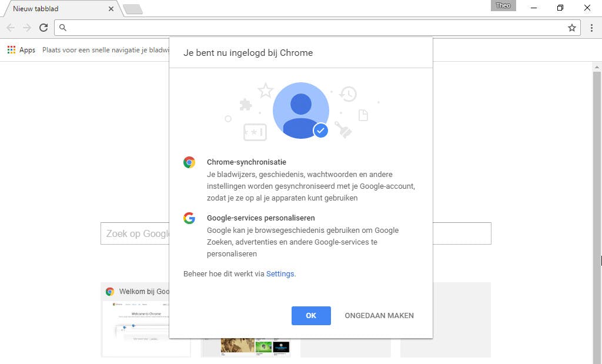Click the browser forward arrow
The image size is (602, 364).
coord(27,28)
